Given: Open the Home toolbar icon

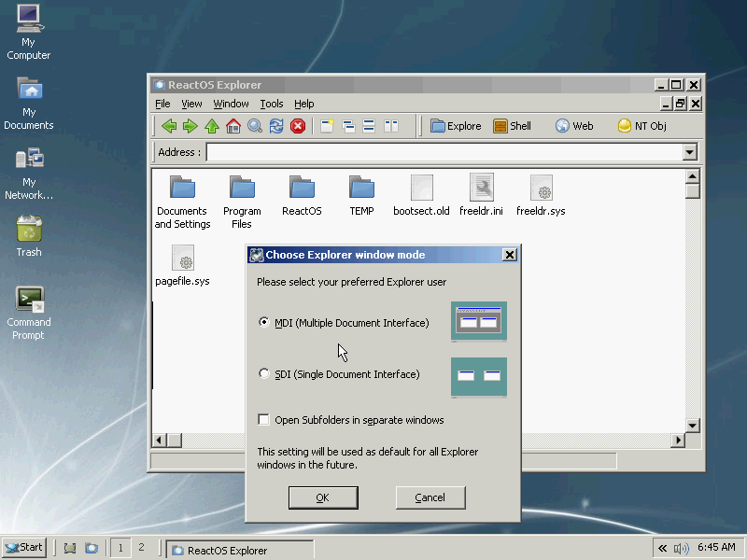Looking at the screenshot, I should pos(233,126).
